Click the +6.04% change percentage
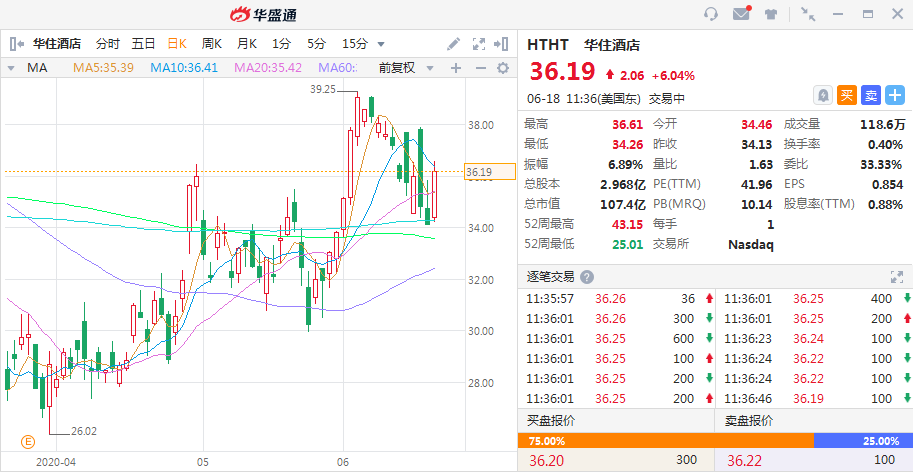 pyautogui.click(x=673, y=75)
